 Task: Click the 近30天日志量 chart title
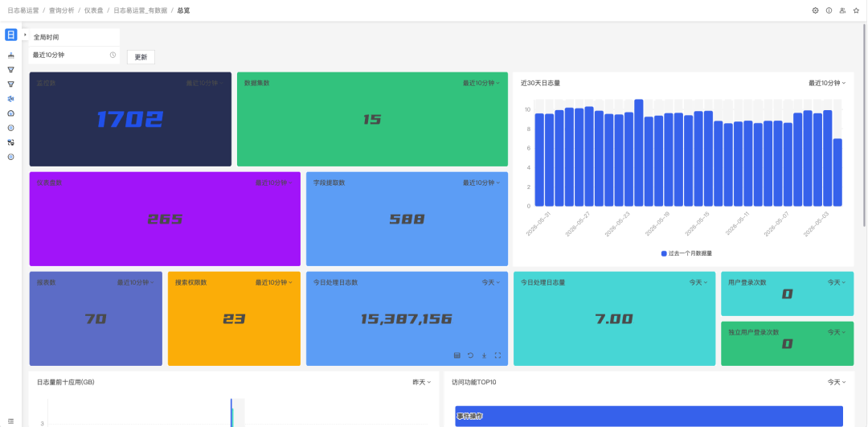[x=540, y=83]
